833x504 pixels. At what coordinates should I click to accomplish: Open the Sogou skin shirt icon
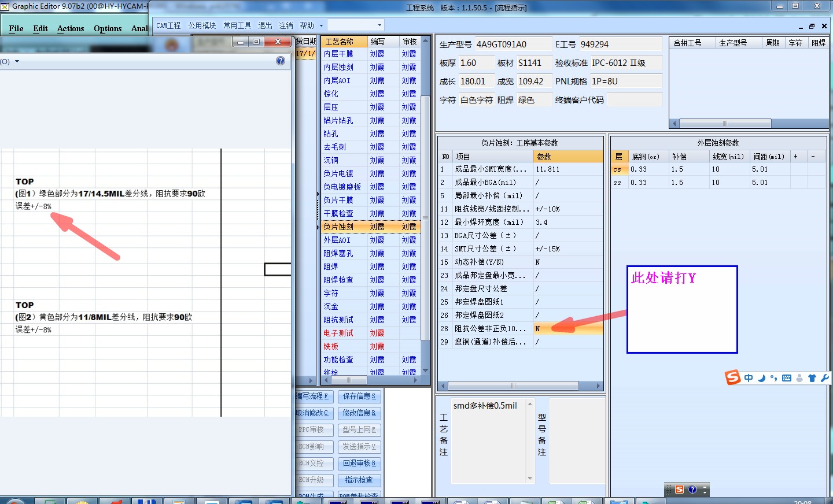812,378
